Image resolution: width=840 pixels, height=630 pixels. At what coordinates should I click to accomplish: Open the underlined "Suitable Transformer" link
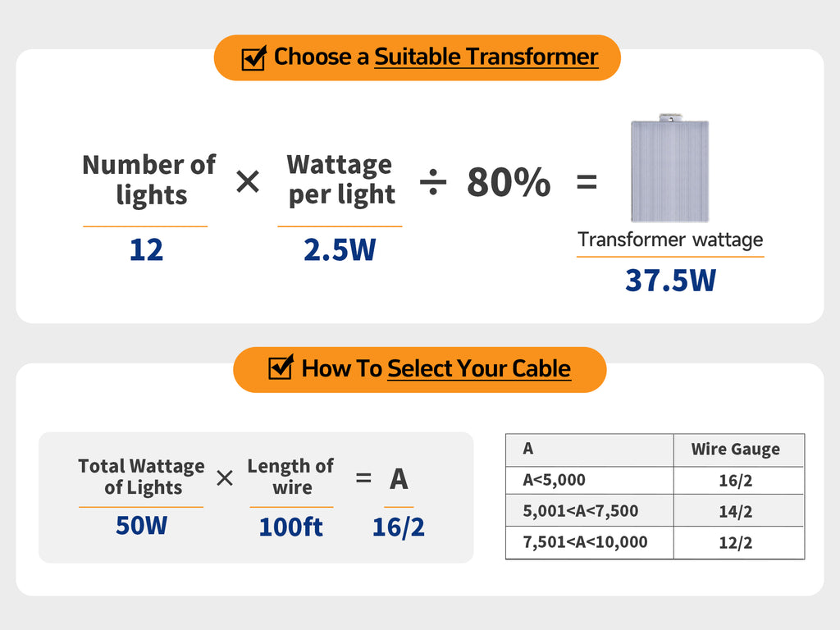click(x=486, y=57)
